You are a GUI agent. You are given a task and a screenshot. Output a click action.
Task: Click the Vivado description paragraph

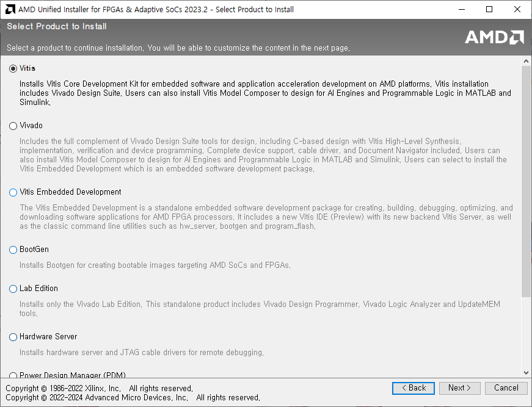pyautogui.click(x=263, y=155)
